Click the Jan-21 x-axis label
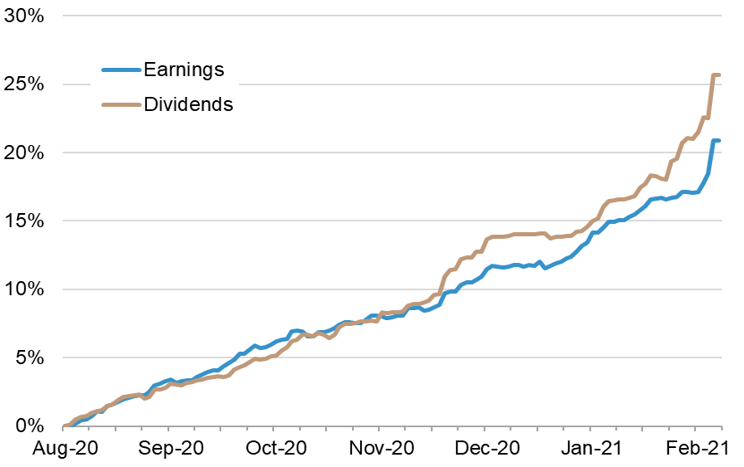Image resolution: width=744 pixels, height=467 pixels. tap(591, 448)
